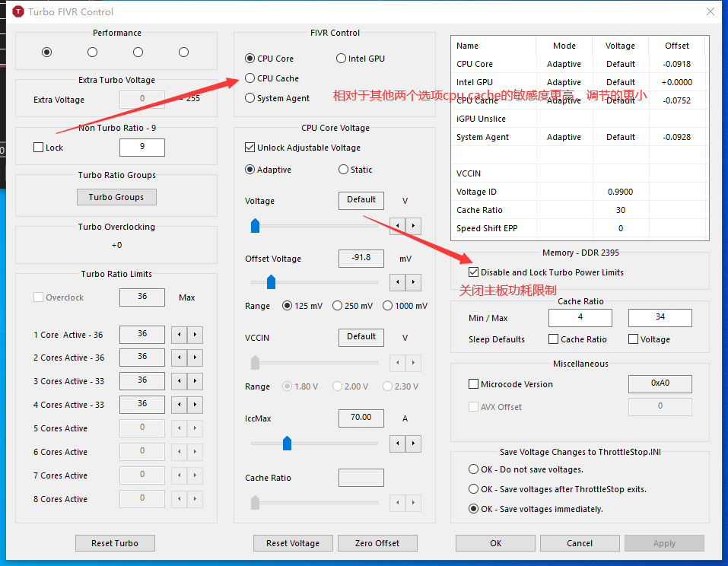Image resolution: width=728 pixels, height=566 pixels.
Task: Click the Voltage slider thumb
Action: pyautogui.click(x=255, y=226)
